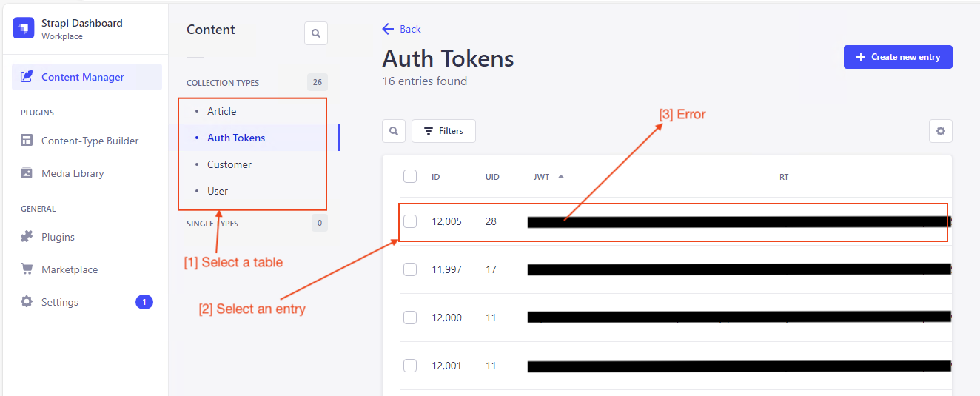Toggle the select-all checkbox in table header
Image resolution: width=980 pixels, height=396 pixels.
click(410, 176)
